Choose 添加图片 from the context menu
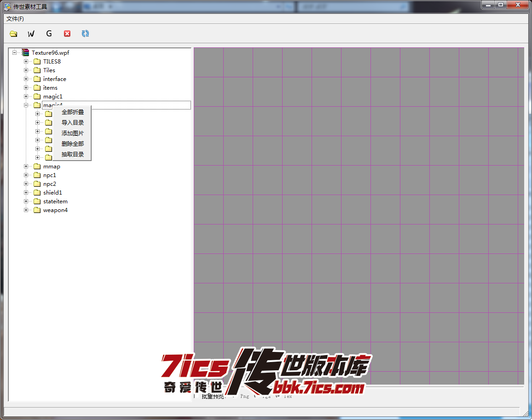 click(73, 133)
